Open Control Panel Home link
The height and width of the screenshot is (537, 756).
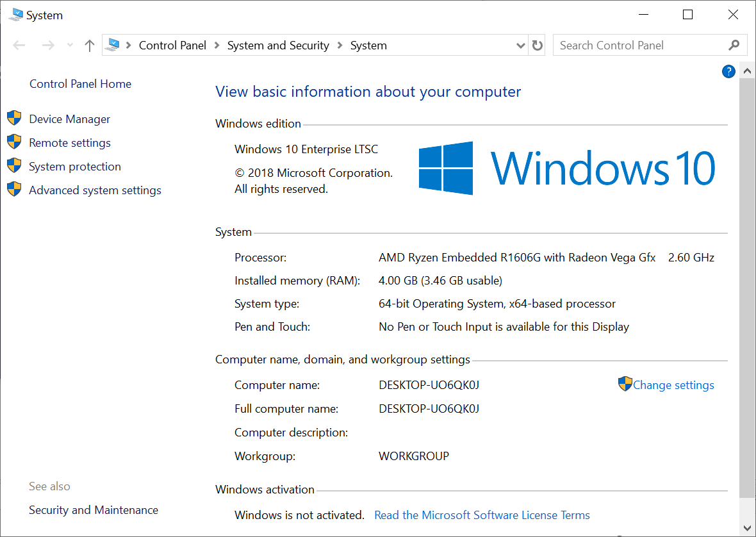[81, 84]
